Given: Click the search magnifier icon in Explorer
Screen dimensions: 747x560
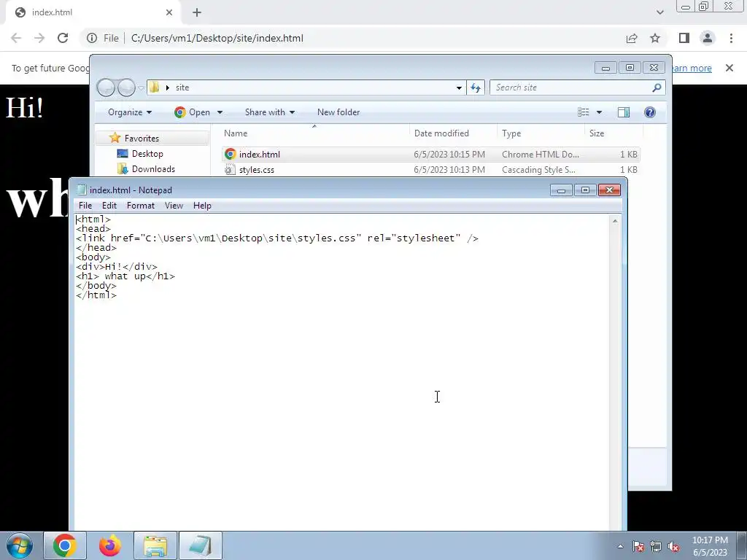Looking at the screenshot, I should (x=657, y=87).
